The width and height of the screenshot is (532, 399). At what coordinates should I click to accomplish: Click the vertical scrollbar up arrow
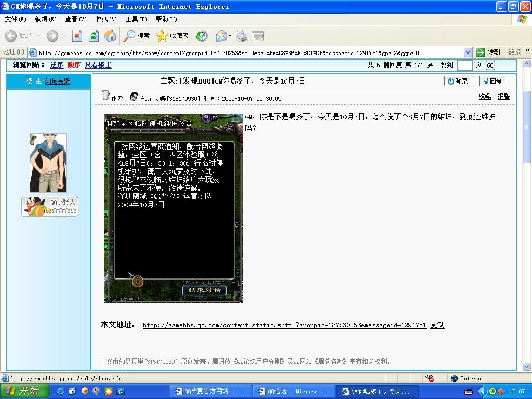coord(527,63)
